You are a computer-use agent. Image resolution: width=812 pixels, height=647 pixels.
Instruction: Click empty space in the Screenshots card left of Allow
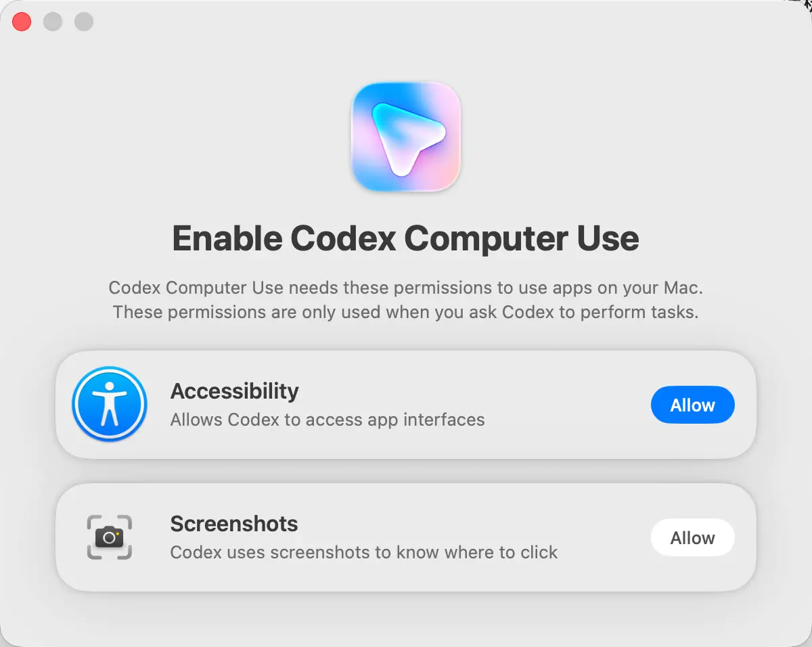(602, 537)
